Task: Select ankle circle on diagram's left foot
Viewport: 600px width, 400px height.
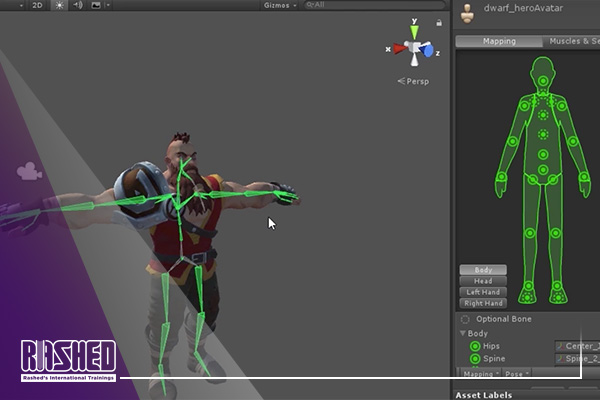Action: click(529, 286)
